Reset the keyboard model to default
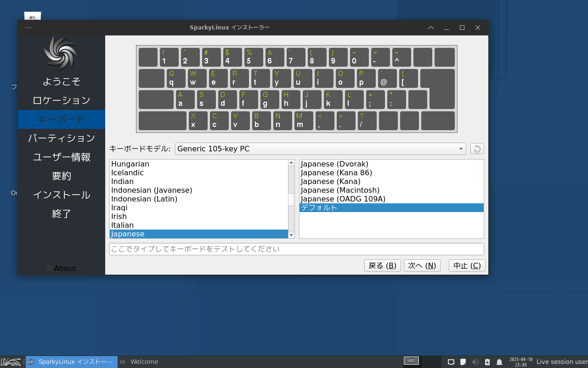The image size is (588, 368). click(x=477, y=149)
